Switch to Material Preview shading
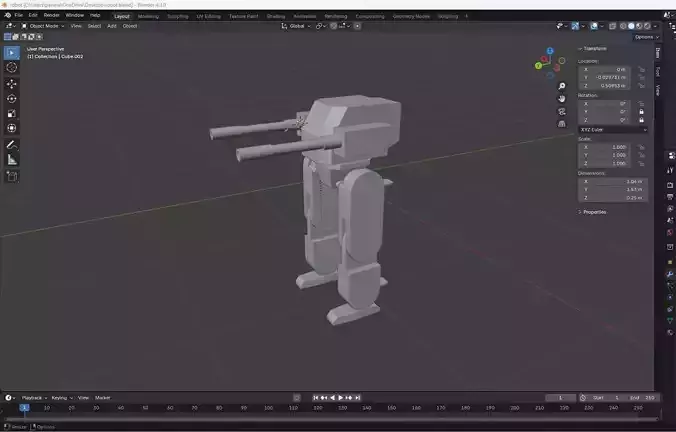This screenshot has width=676, height=432. click(x=639, y=26)
